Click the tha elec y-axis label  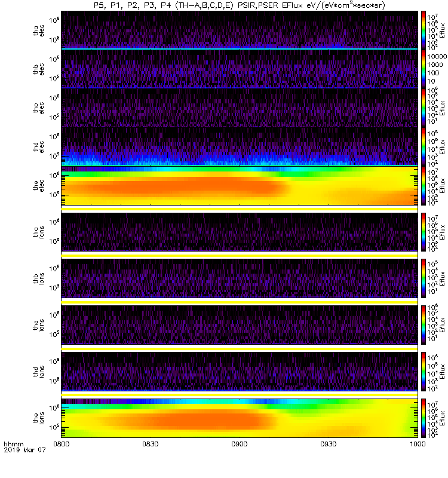38,30
